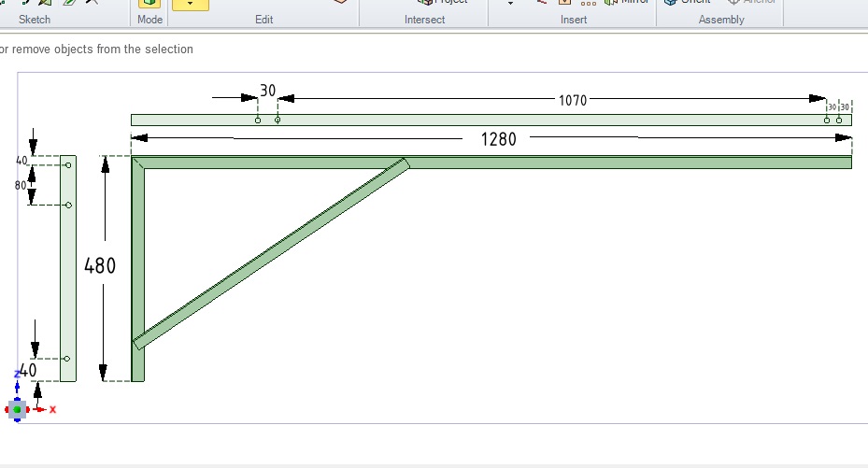Image resolution: width=868 pixels, height=468 pixels.
Task: Click the lowest hole on the side plate
Action: [x=67, y=359]
